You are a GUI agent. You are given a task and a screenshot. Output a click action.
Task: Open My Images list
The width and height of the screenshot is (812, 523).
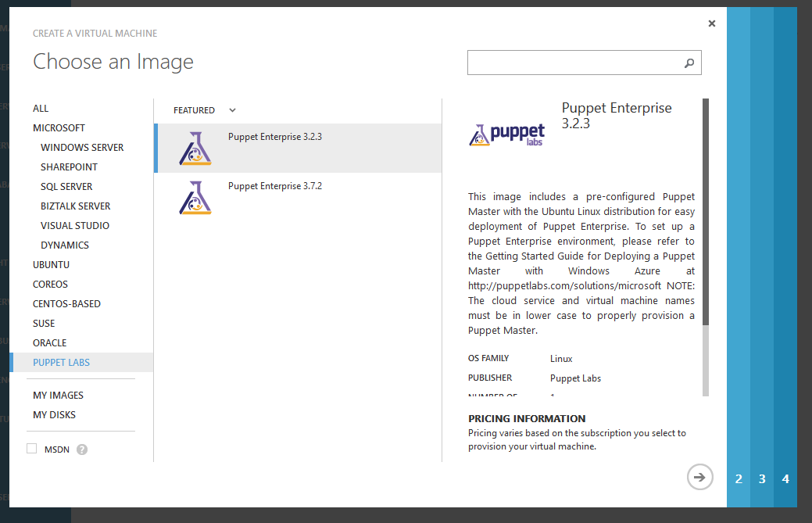coord(58,396)
